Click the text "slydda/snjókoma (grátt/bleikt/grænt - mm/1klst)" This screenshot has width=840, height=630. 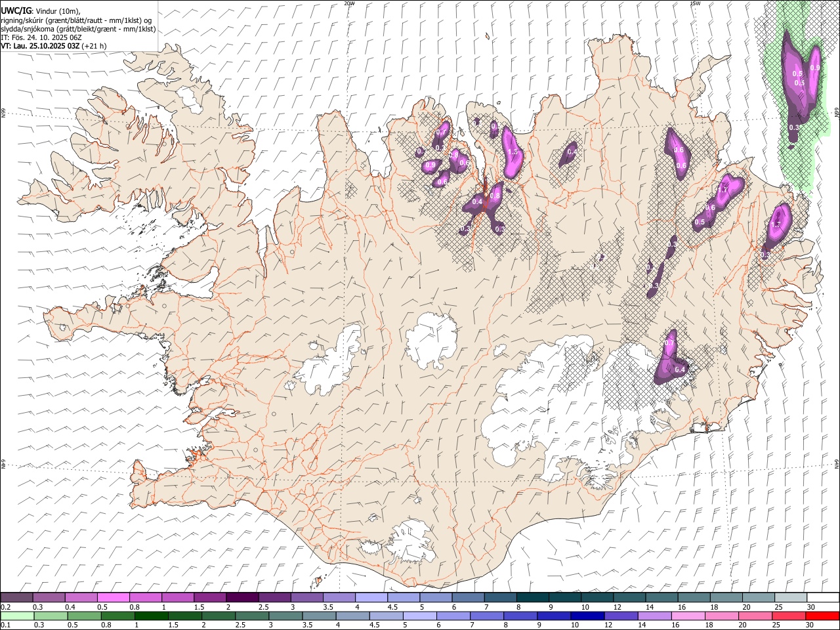(x=78, y=29)
